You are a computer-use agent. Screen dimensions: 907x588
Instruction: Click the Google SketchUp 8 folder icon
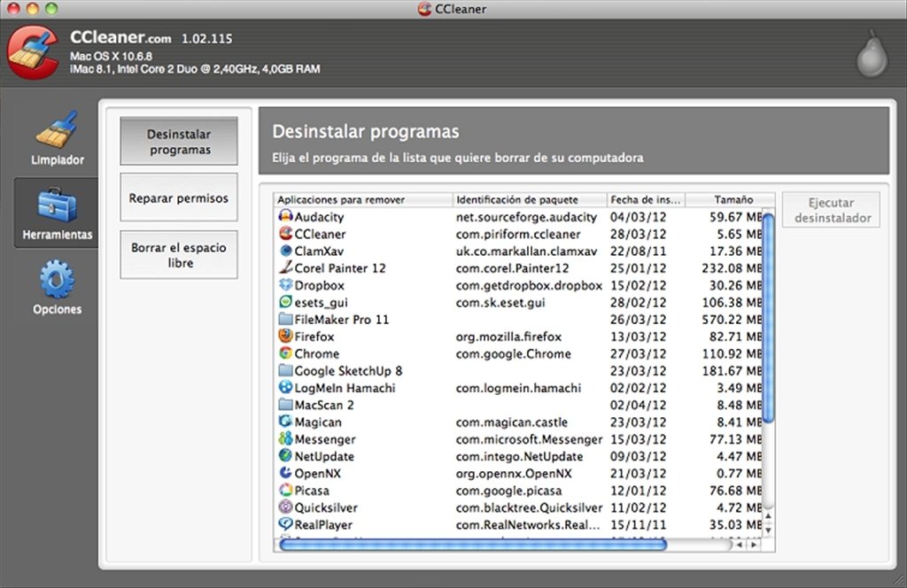pos(285,371)
